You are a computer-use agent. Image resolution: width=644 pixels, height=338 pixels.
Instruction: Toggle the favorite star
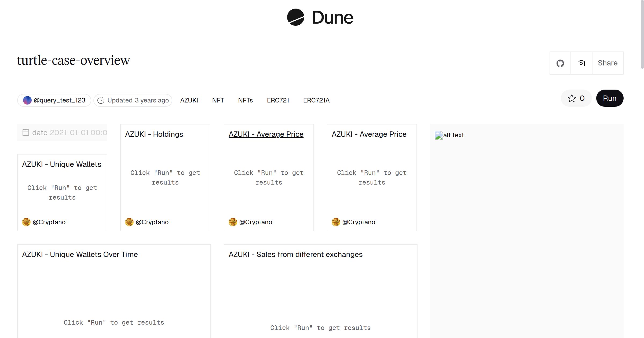572,98
